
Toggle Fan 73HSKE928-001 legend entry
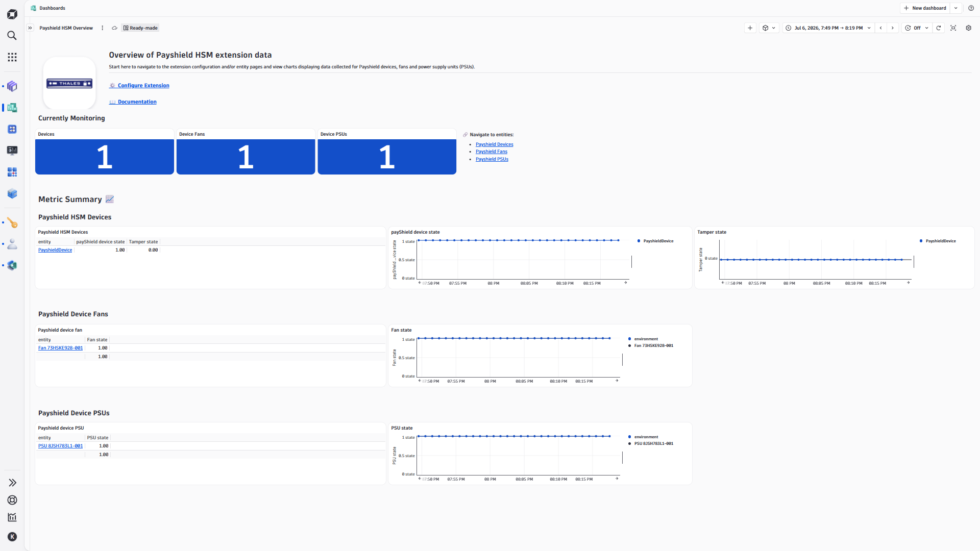650,345
